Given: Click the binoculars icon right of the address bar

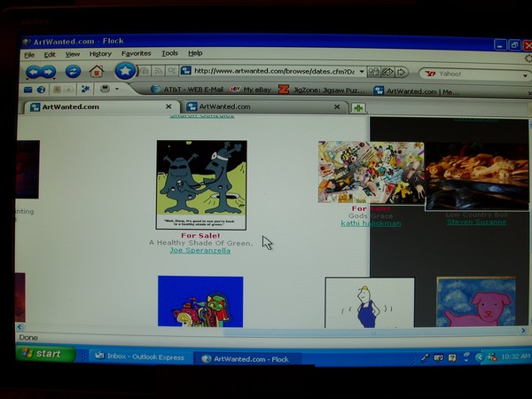Looking at the screenshot, I should (x=374, y=72).
